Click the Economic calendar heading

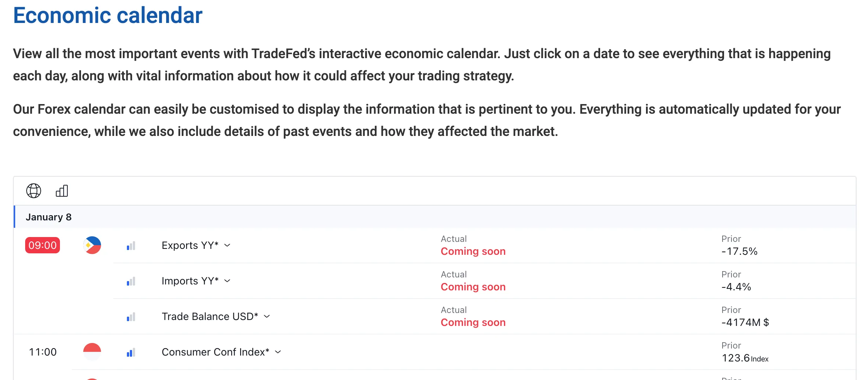click(x=108, y=16)
